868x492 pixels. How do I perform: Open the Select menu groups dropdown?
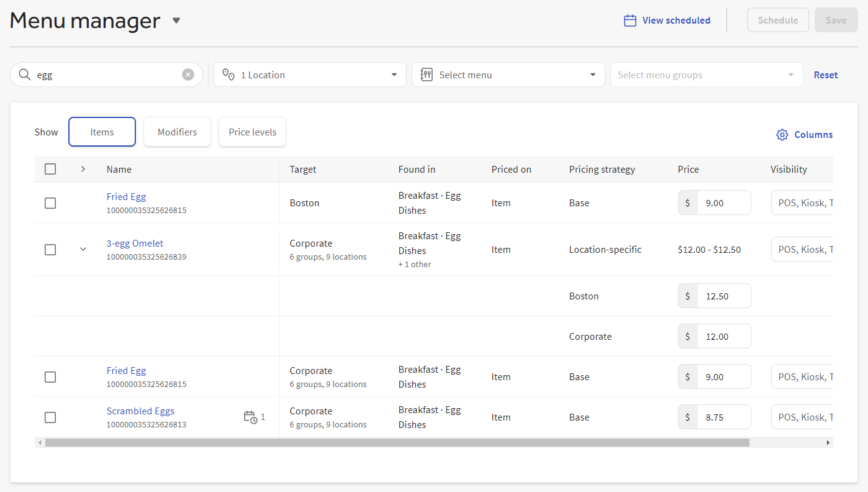coord(706,74)
